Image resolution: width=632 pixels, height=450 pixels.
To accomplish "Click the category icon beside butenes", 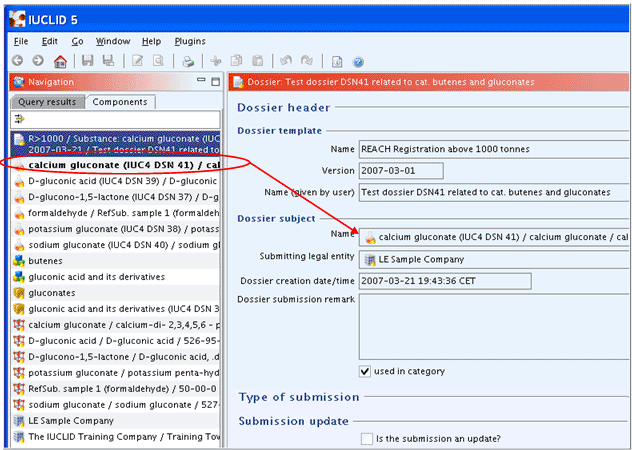I will (x=19, y=261).
